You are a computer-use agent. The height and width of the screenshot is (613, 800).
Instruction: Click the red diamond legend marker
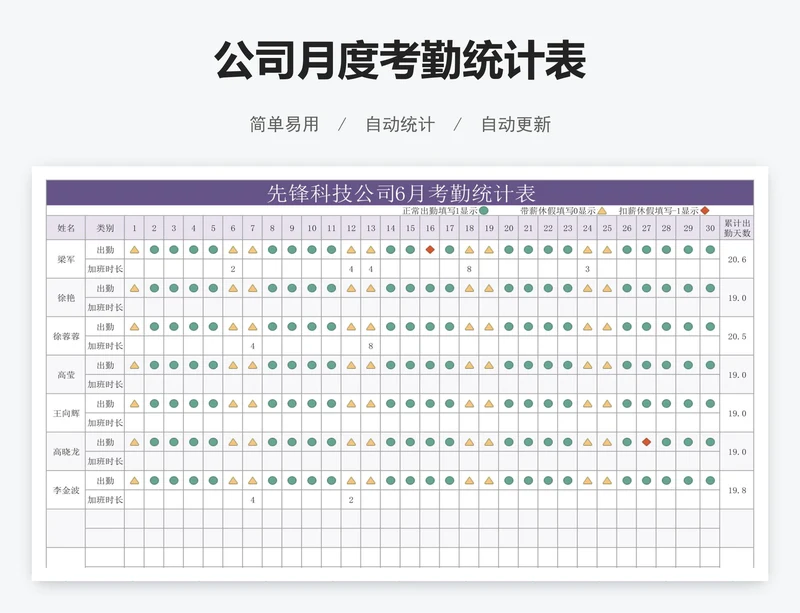pos(705,210)
